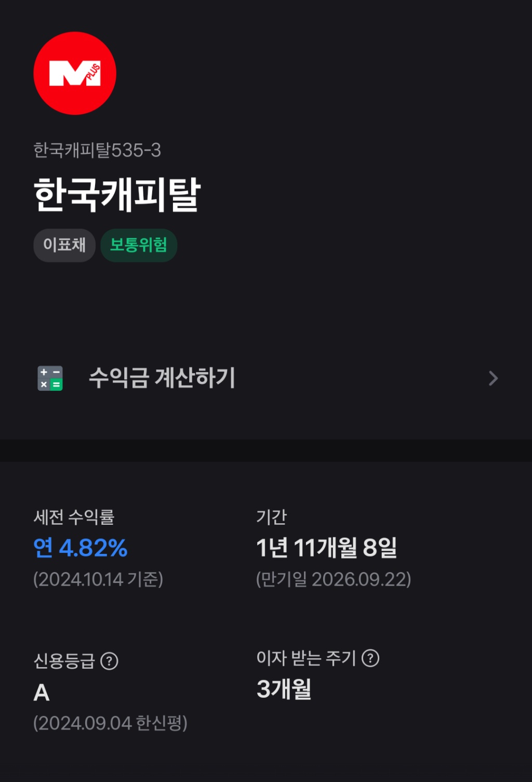Tap the 1년 11개월 8일 period value
Viewport: 532px width, 782px height.
(x=327, y=548)
